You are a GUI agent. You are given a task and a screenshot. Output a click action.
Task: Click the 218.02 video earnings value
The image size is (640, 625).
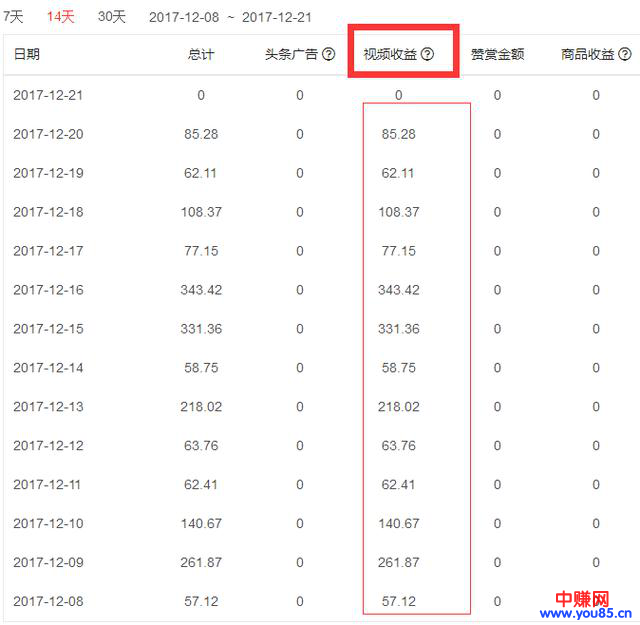399,407
